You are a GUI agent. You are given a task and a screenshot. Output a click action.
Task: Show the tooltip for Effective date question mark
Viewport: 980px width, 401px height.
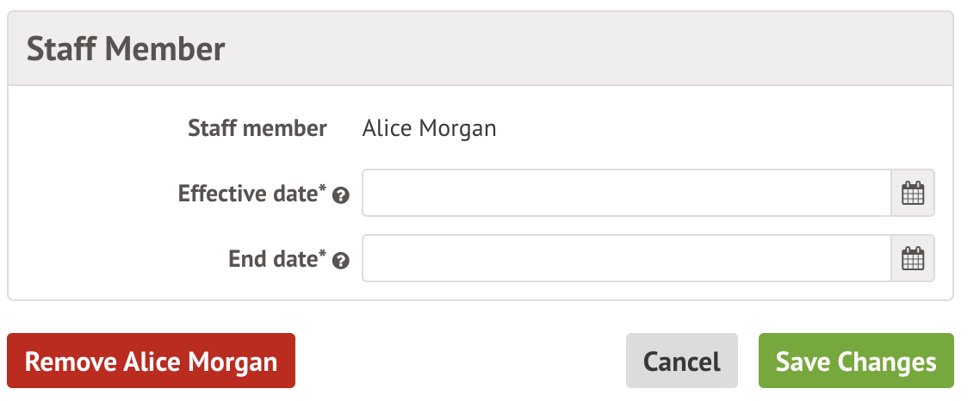point(341,196)
